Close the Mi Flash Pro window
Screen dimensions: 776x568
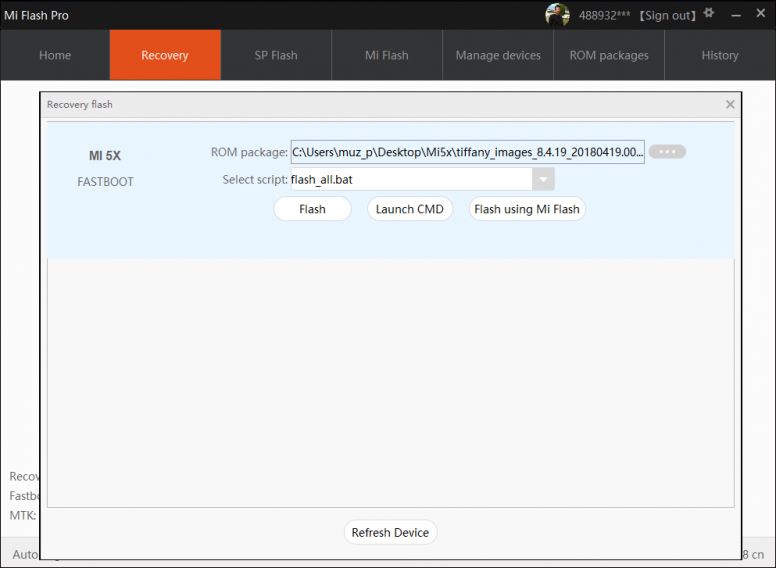click(x=761, y=13)
